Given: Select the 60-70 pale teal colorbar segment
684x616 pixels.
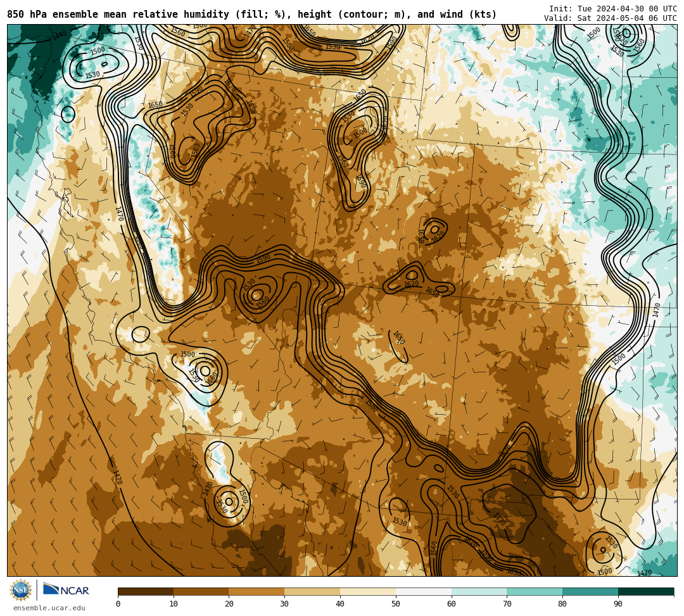Looking at the screenshot, I should [x=479, y=591].
